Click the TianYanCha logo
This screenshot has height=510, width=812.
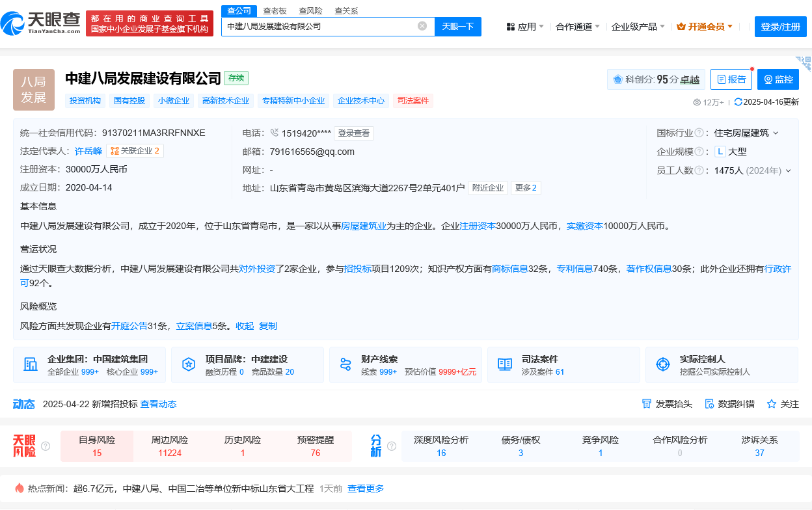(40, 23)
